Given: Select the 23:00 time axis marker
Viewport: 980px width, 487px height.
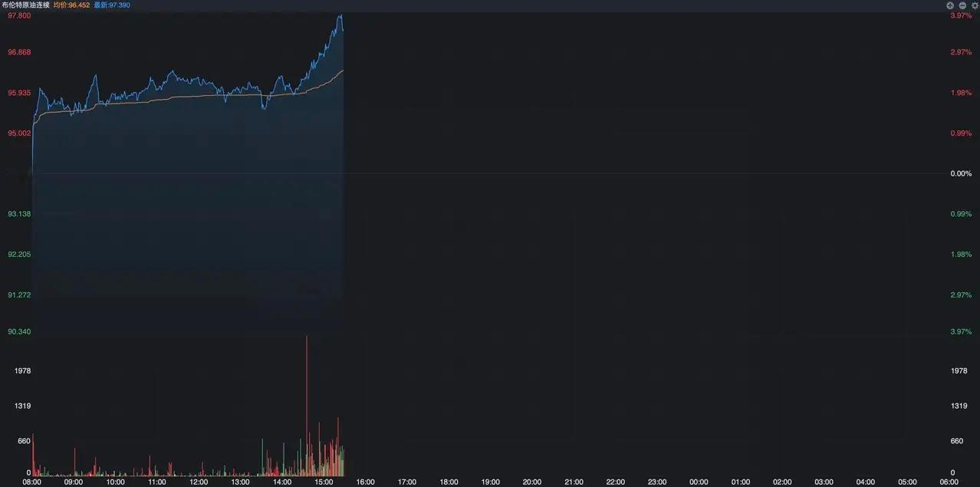Looking at the screenshot, I should (657, 482).
